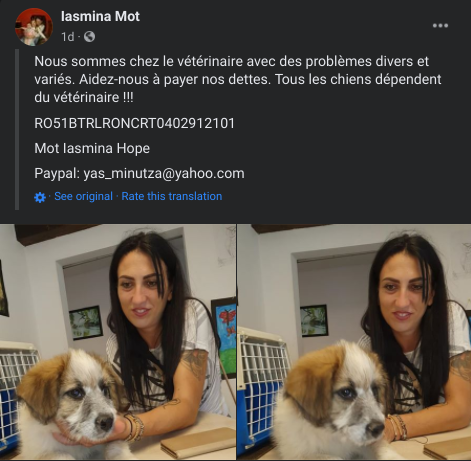The height and width of the screenshot is (461, 471).
Task: Open the three-dot post options menu
Action: click(440, 26)
